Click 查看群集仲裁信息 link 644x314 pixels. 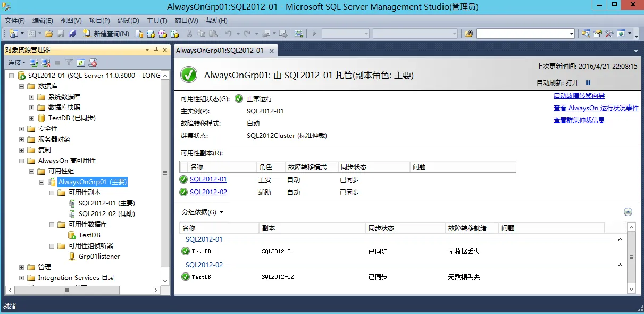pyautogui.click(x=579, y=120)
